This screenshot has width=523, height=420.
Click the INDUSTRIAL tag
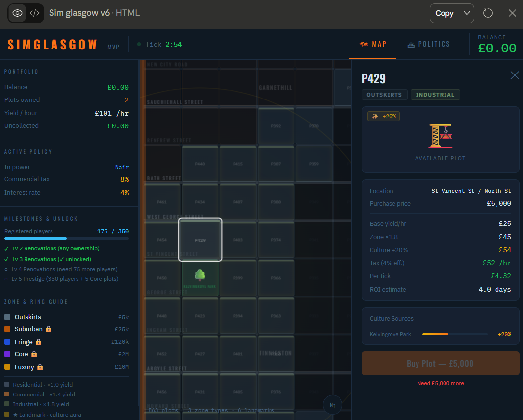point(435,95)
